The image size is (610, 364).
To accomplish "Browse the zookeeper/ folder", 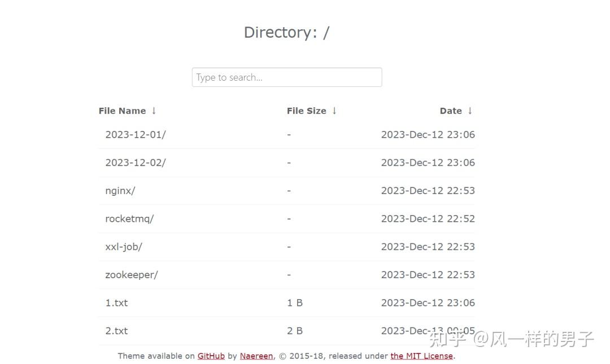I will click(x=132, y=275).
